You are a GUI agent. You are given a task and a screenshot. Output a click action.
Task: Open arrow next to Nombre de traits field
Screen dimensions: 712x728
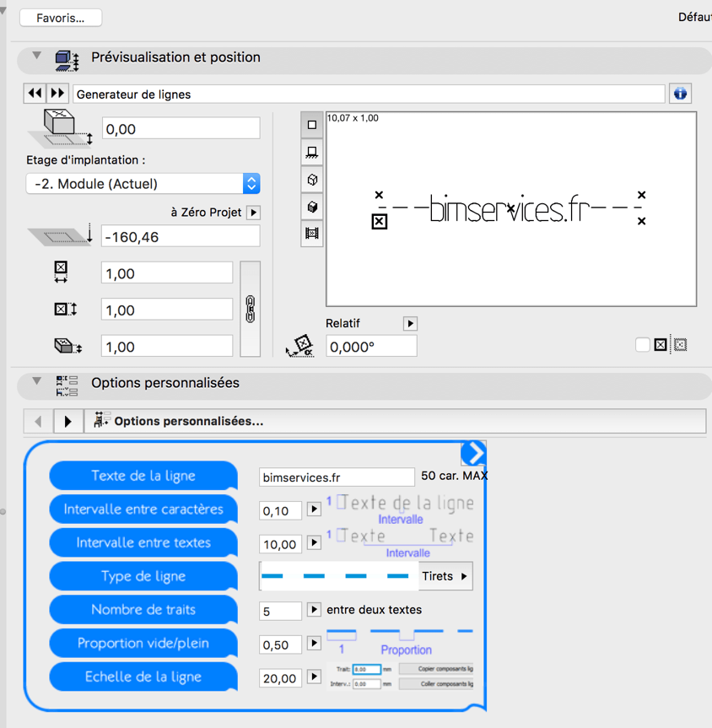[314, 609]
